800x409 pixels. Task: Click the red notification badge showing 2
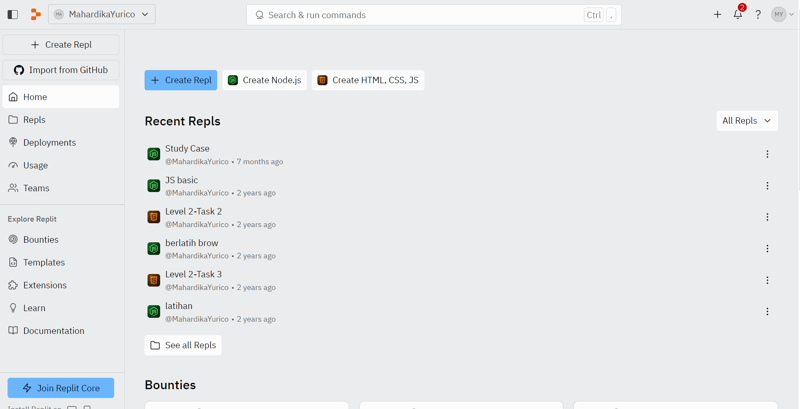pyautogui.click(x=742, y=7)
